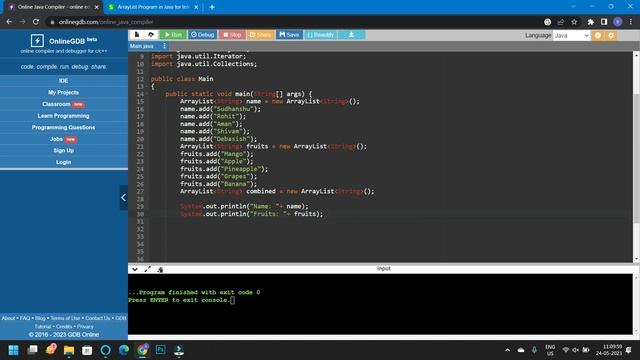Collapse the left sidebar with the arrow

[x=124, y=198]
